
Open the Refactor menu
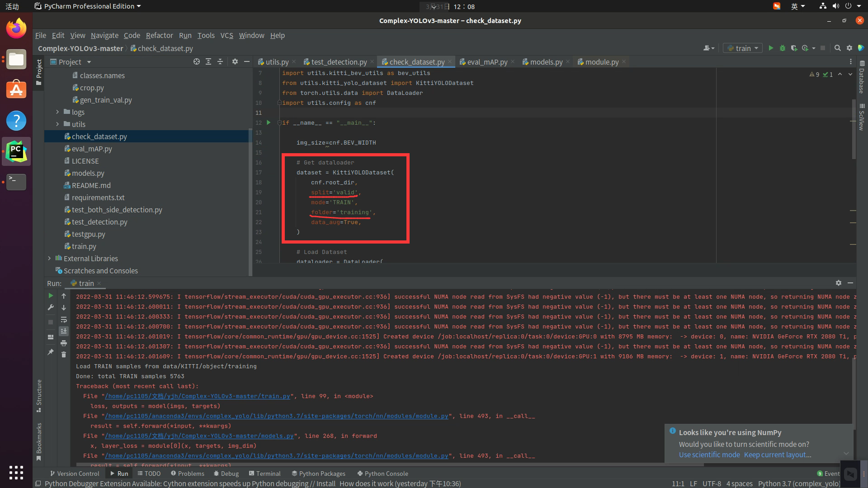[x=159, y=35]
